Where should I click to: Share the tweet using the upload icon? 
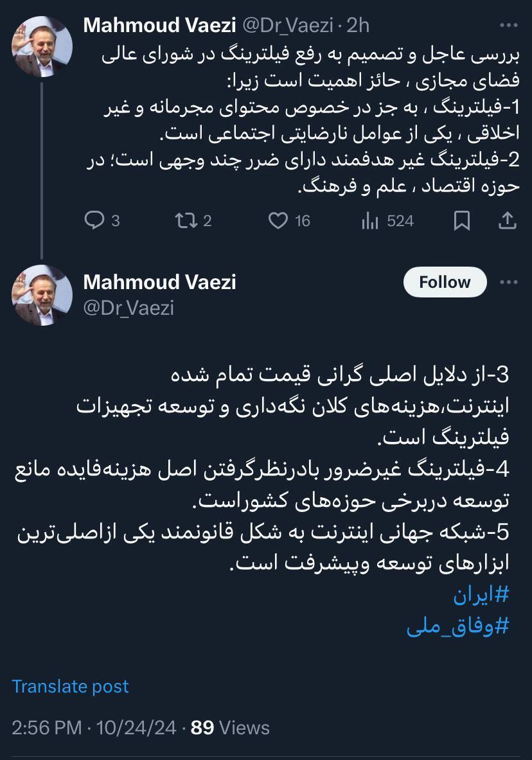pyautogui.click(x=507, y=220)
